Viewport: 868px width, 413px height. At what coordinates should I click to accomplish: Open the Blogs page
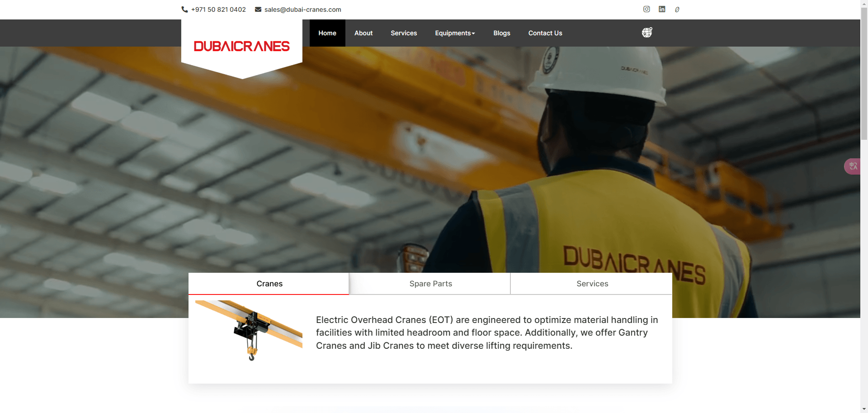click(502, 33)
